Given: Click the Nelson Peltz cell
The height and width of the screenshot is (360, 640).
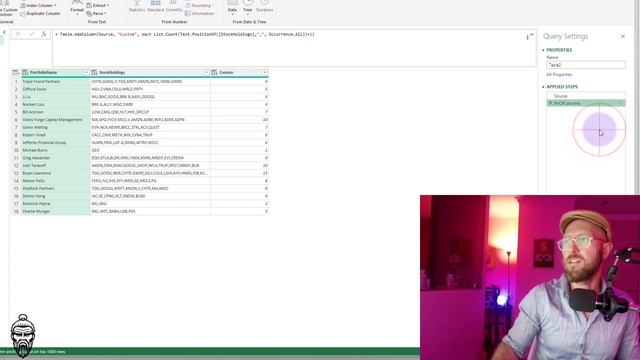Looking at the screenshot, I should [56, 180].
